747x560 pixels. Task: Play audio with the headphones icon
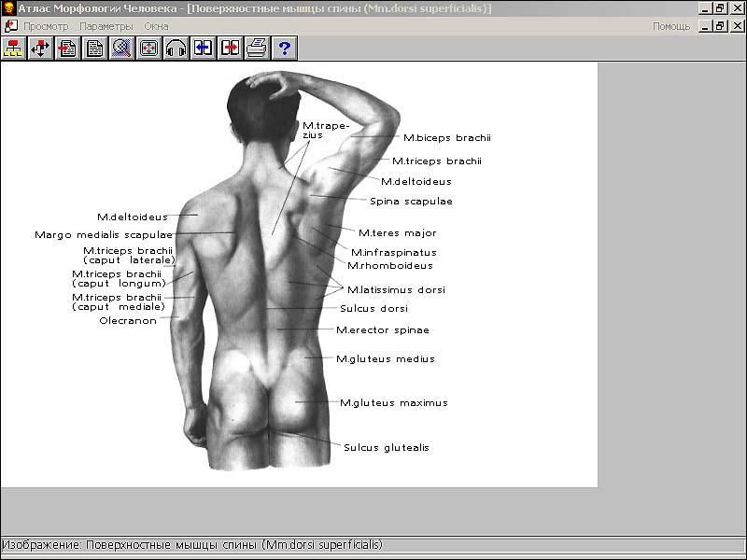(176, 48)
